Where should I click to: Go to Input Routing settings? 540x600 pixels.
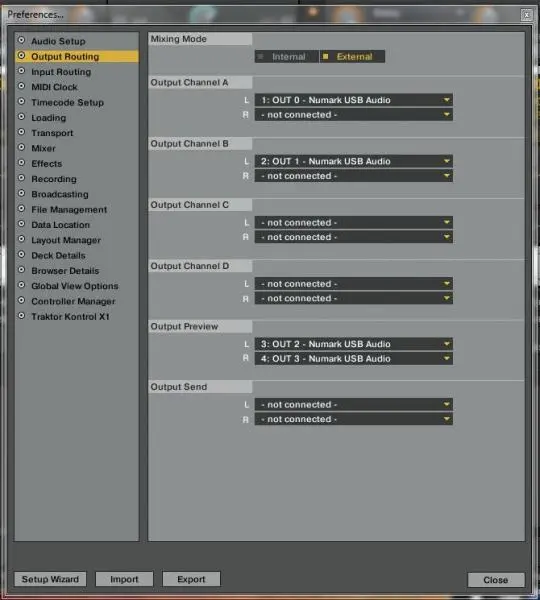tap(61, 72)
